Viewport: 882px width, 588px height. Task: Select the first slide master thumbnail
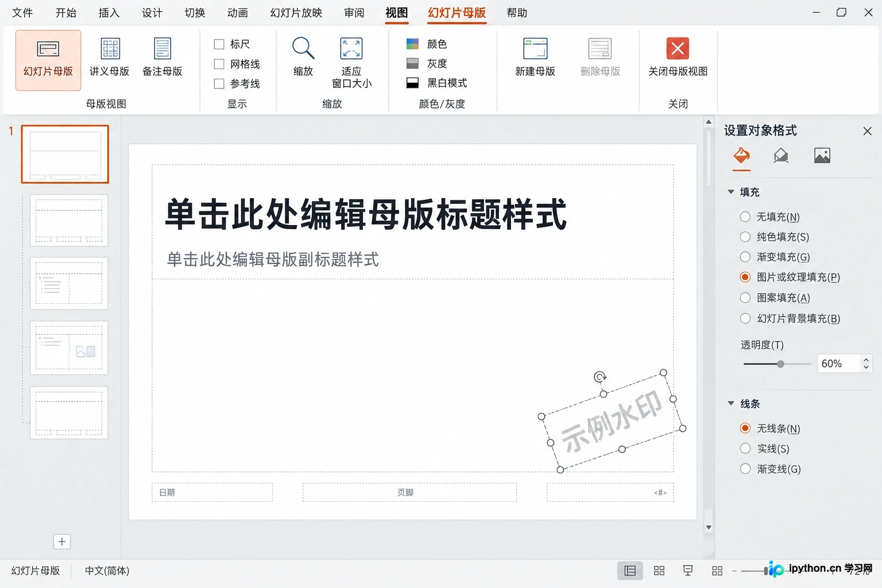coord(65,154)
